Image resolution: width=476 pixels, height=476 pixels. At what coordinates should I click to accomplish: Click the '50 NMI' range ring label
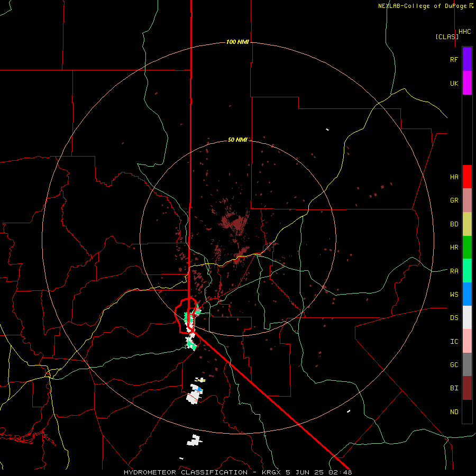coord(237,140)
